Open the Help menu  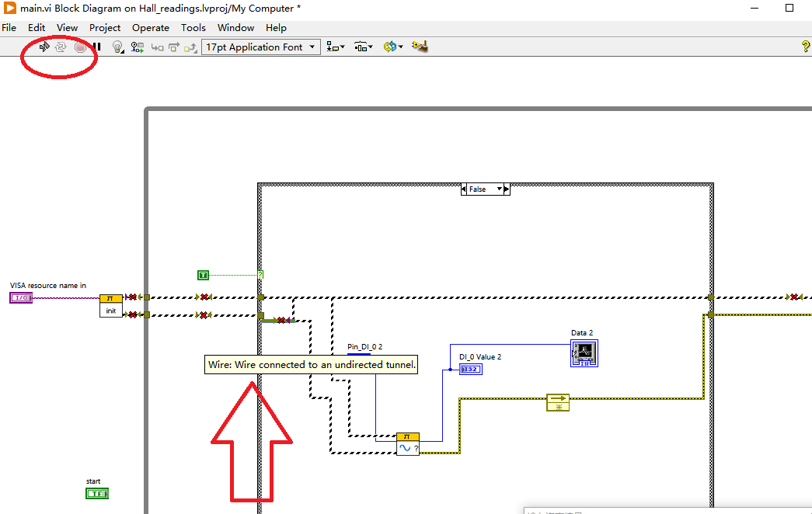[x=276, y=28]
